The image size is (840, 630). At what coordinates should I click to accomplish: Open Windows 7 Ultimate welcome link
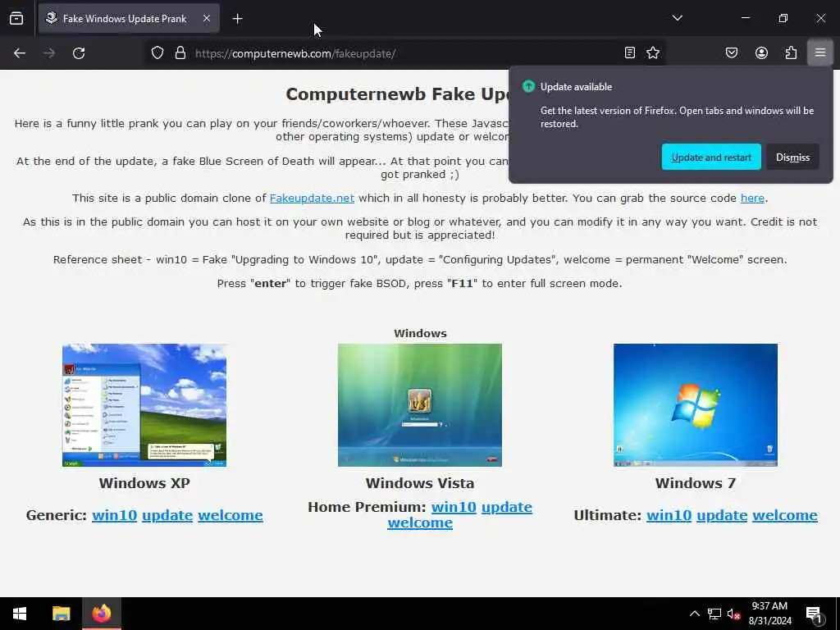pos(785,515)
